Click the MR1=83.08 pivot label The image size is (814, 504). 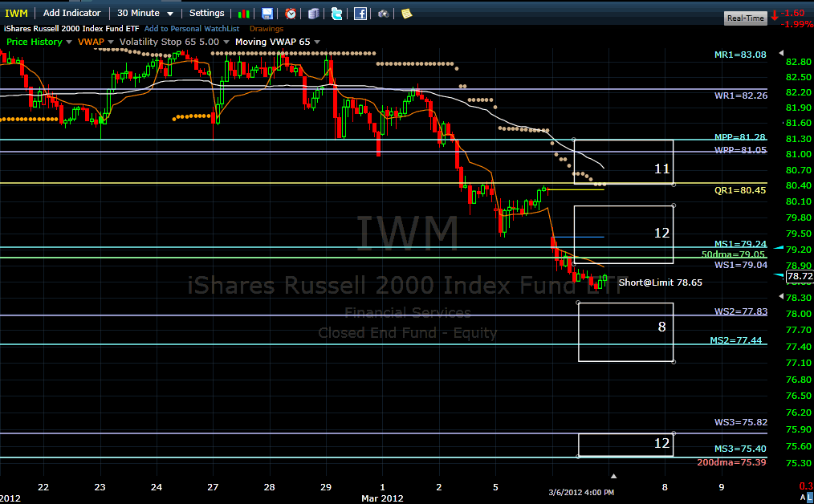740,55
